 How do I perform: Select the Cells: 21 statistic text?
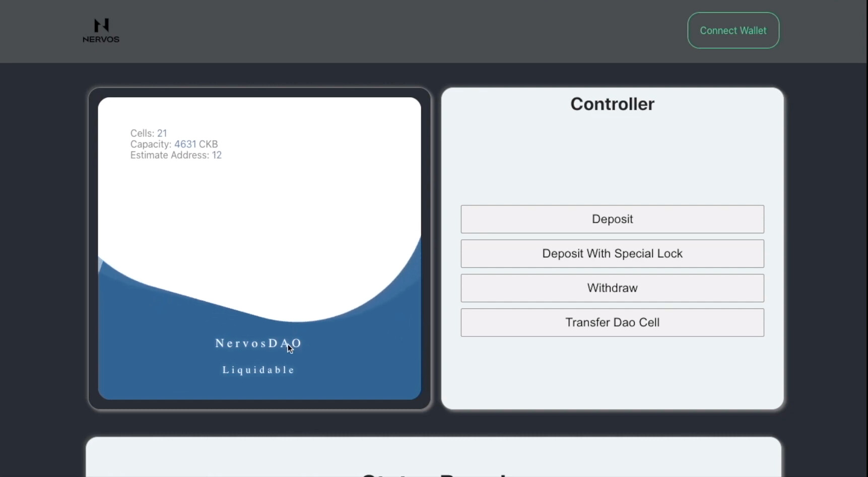[x=149, y=133]
